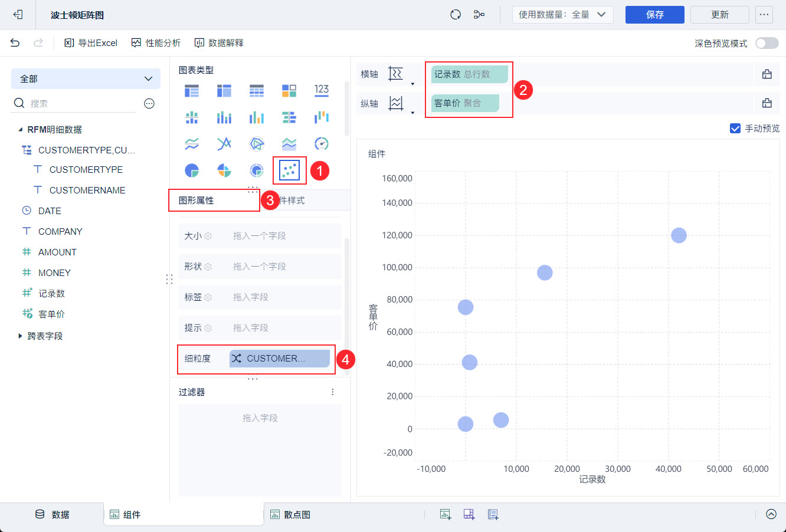
Task: Choose the multi-layer pie chart type
Action: pos(257,170)
